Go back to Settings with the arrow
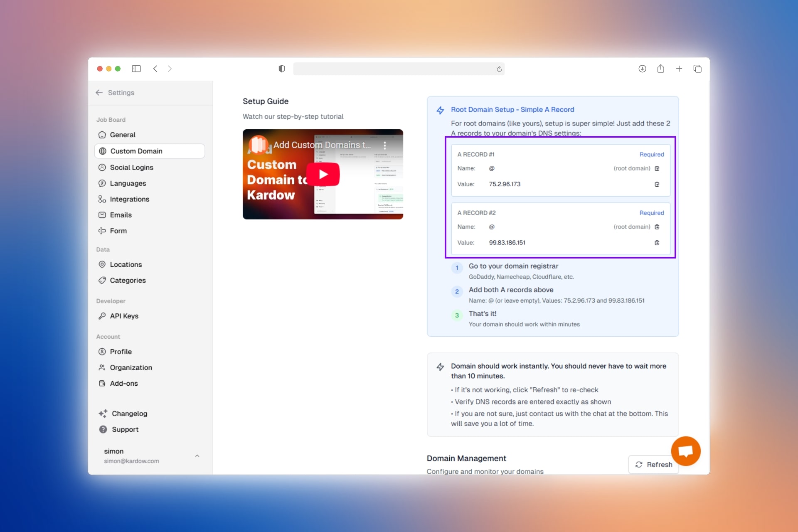Viewport: 798px width, 532px height. pos(99,93)
